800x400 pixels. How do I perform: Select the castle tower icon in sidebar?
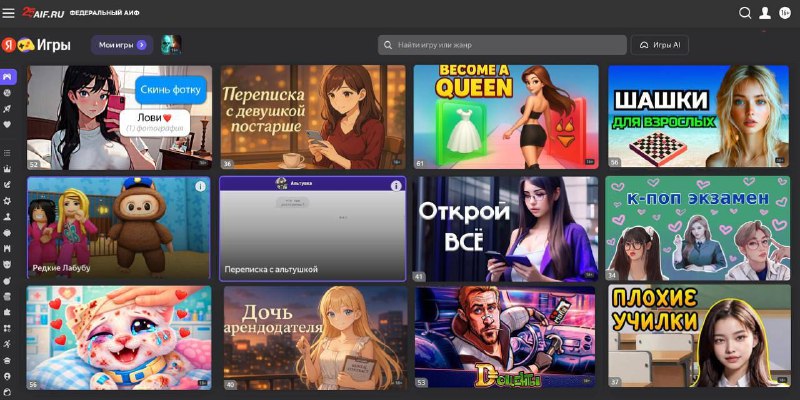[7, 249]
